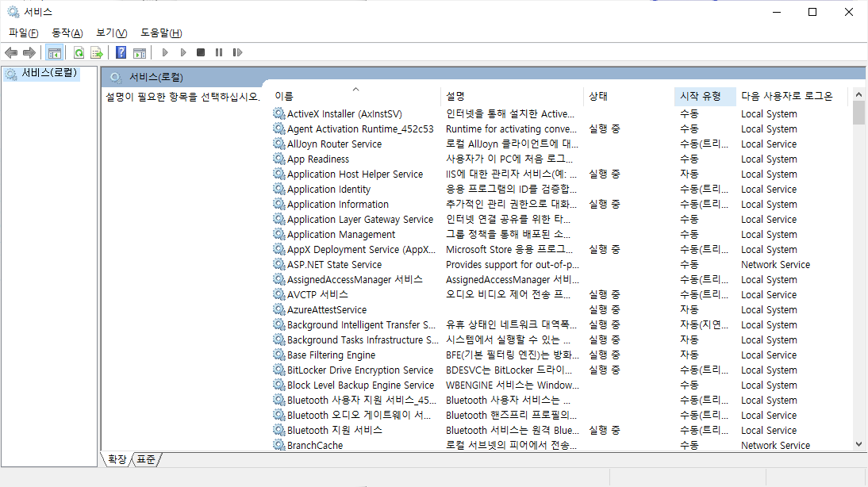Sort by the 시작 유형 column header
The width and height of the screenshot is (868, 487).
pyautogui.click(x=705, y=96)
